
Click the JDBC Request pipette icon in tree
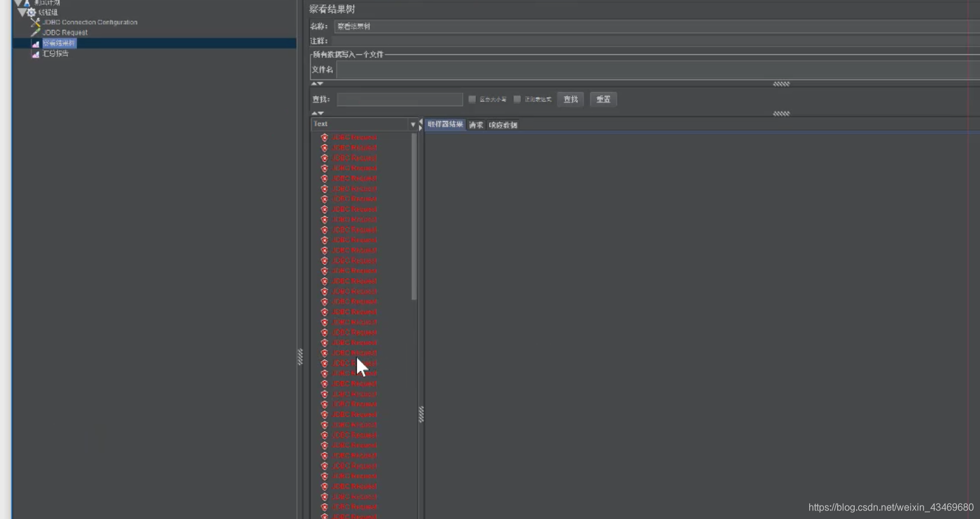click(35, 33)
